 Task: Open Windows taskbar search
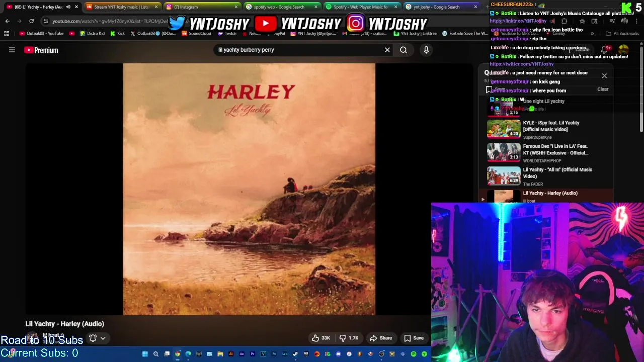(156, 354)
